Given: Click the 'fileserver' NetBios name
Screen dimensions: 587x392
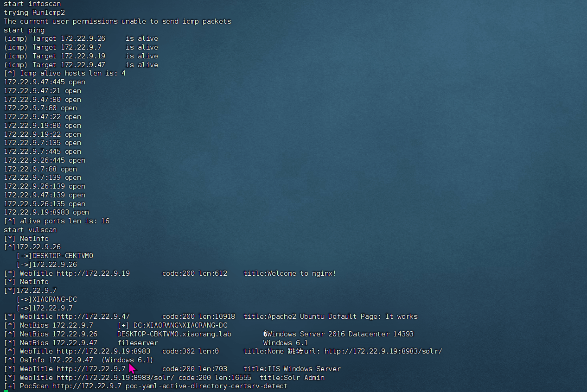Looking at the screenshot, I should (138, 343).
